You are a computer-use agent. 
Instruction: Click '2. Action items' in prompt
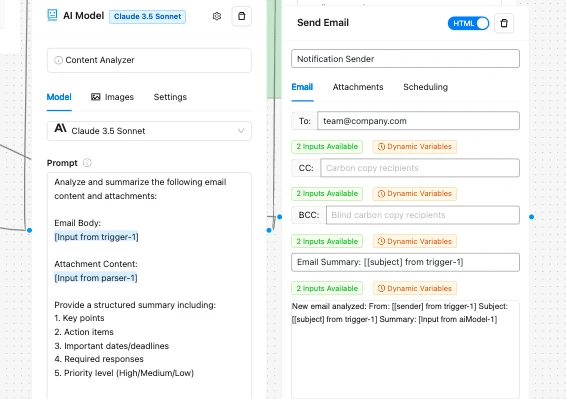[x=84, y=332]
